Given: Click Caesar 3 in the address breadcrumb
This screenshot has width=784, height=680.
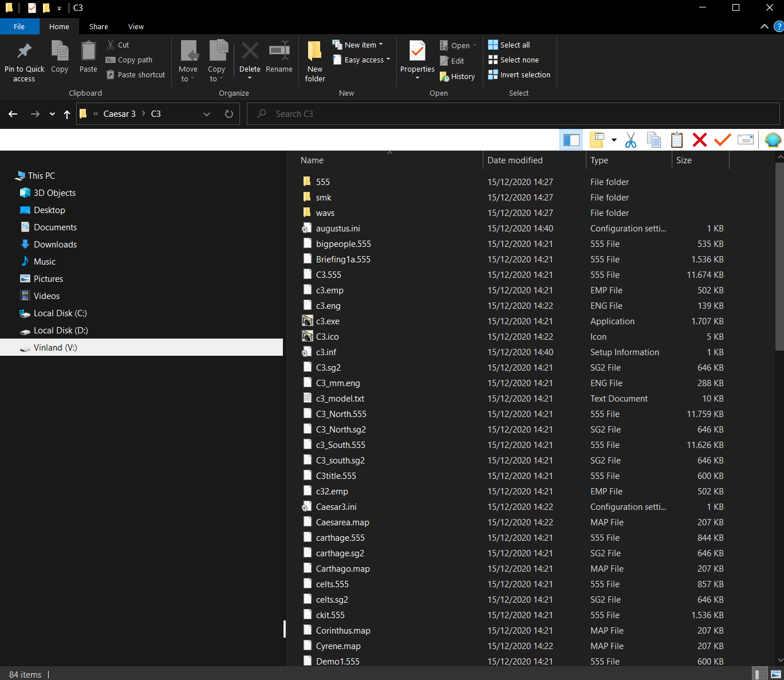Looking at the screenshot, I should [120, 113].
